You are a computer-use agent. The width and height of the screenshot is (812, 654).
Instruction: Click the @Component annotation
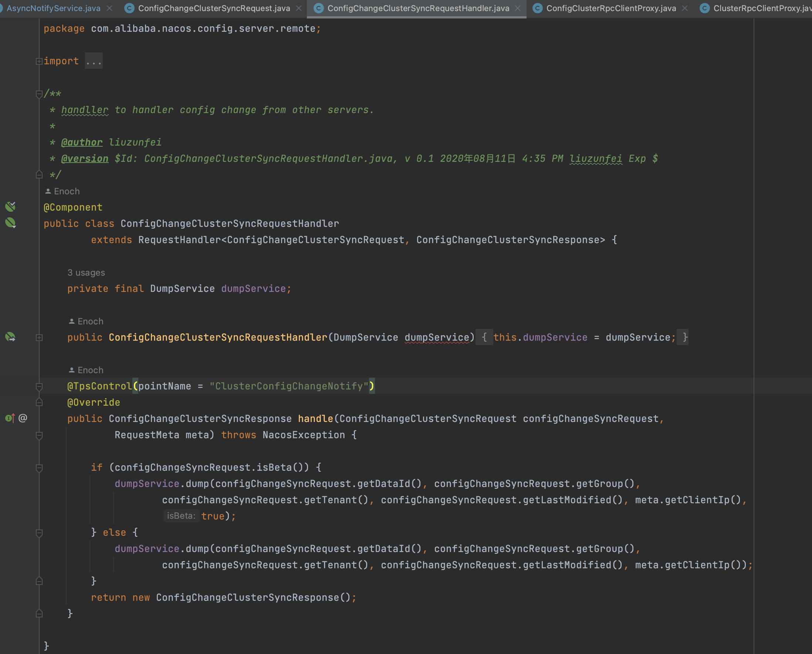(x=73, y=208)
